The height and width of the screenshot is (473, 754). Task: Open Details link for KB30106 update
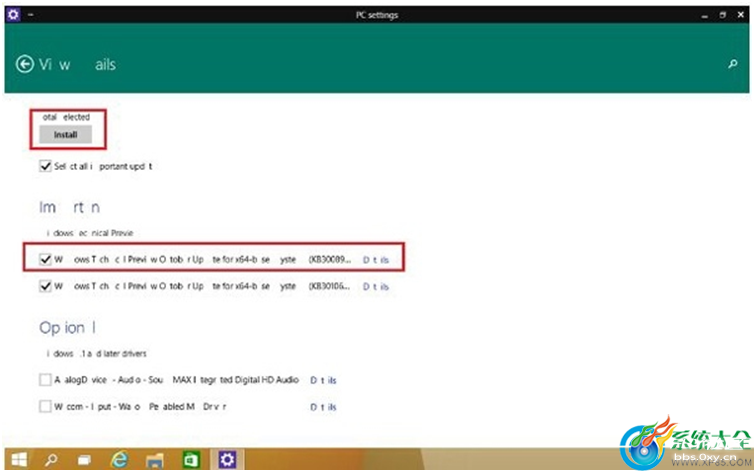click(x=376, y=287)
